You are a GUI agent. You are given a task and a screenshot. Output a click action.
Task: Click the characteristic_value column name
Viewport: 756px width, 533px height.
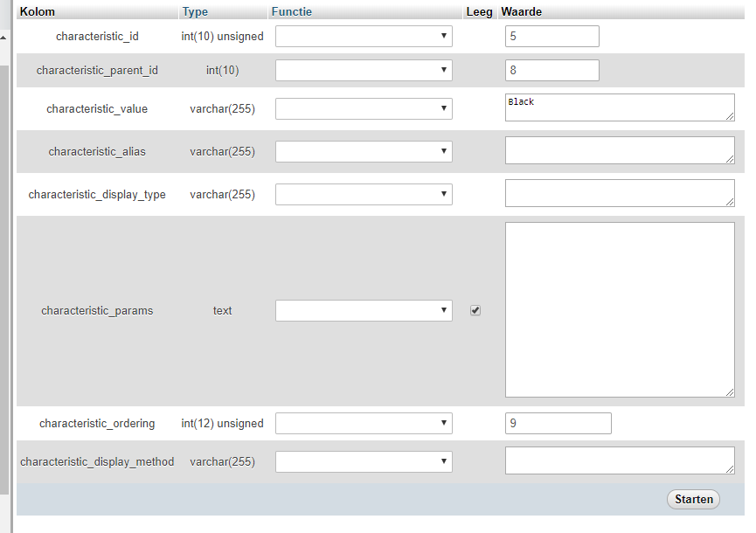(97, 109)
